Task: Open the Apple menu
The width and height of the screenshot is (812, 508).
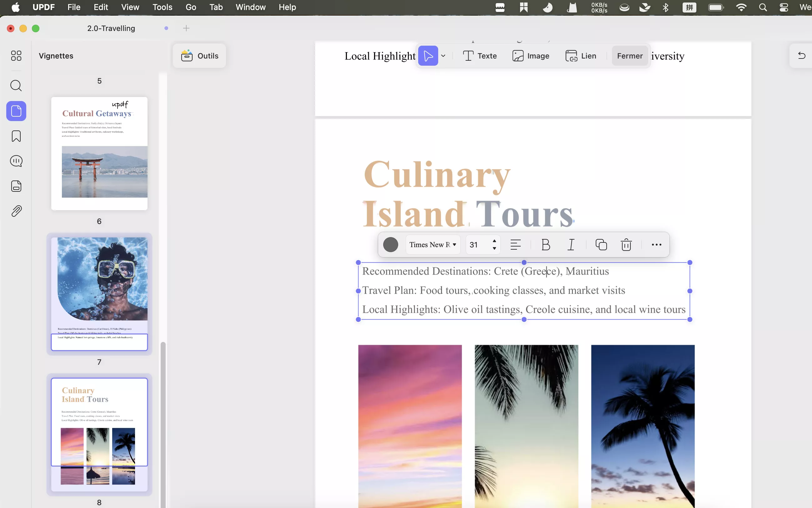Action: [16, 7]
